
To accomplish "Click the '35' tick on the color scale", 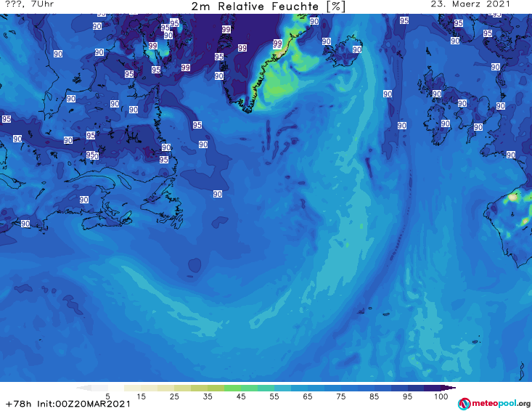I will (x=208, y=396).
